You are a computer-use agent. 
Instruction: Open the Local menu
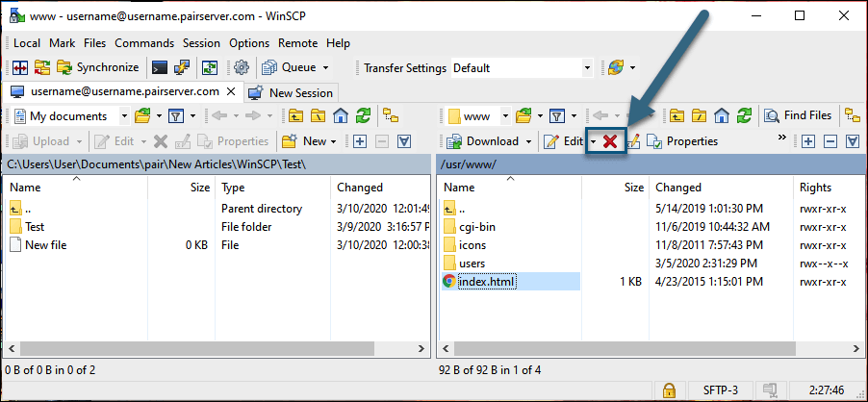coord(27,43)
